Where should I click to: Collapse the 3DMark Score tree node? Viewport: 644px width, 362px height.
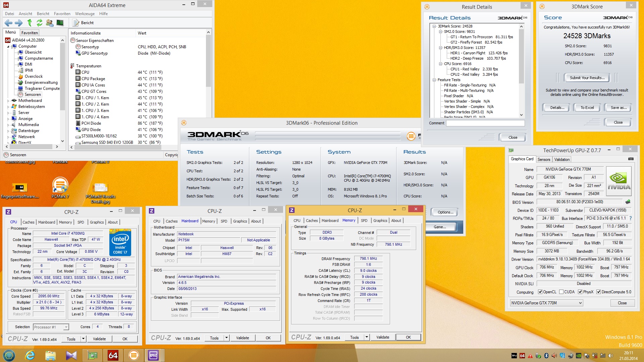(434, 26)
